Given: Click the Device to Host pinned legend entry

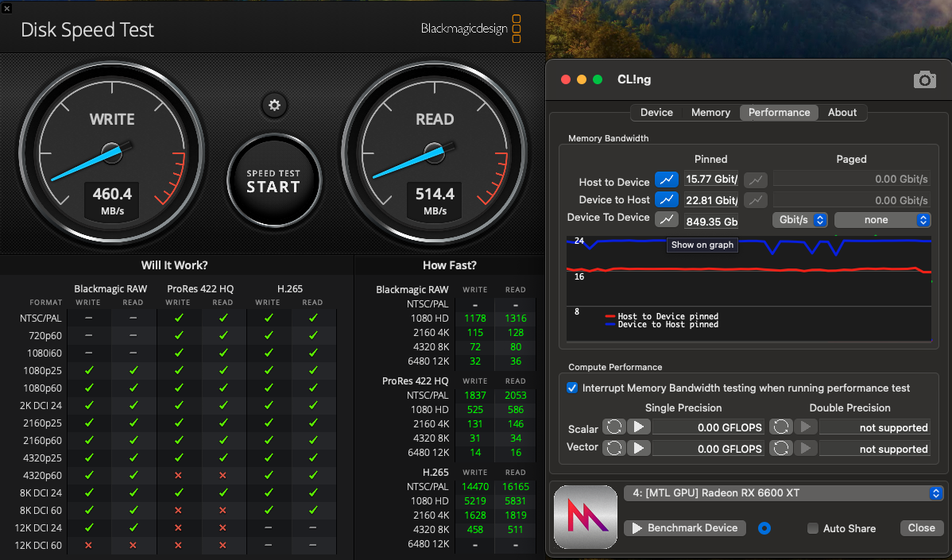Looking at the screenshot, I should [x=662, y=325].
